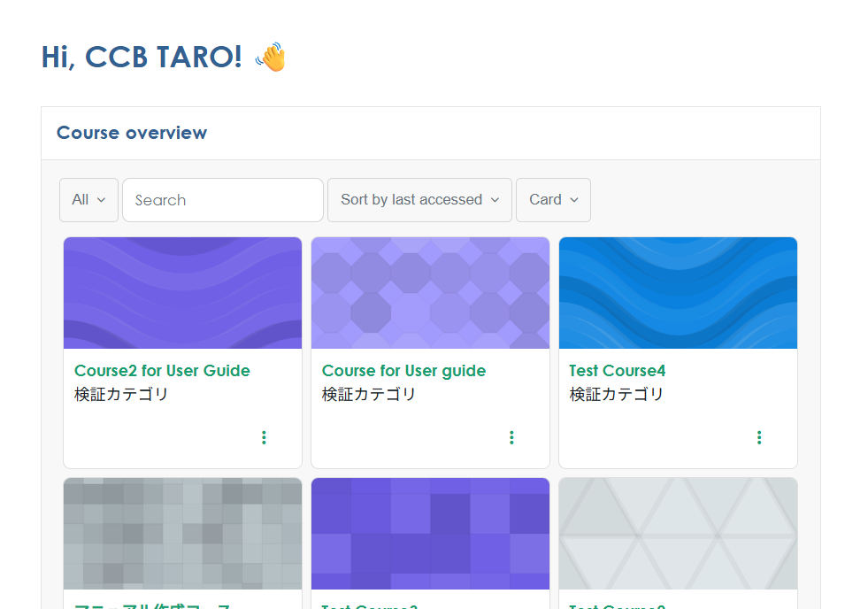The width and height of the screenshot is (868, 609).
Task: Open the Card display mode dropdown
Action: [553, 200]
